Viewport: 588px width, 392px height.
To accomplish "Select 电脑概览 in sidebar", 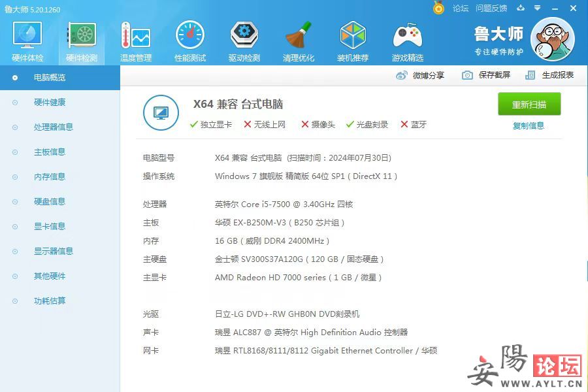I will [x=60, y=78].
